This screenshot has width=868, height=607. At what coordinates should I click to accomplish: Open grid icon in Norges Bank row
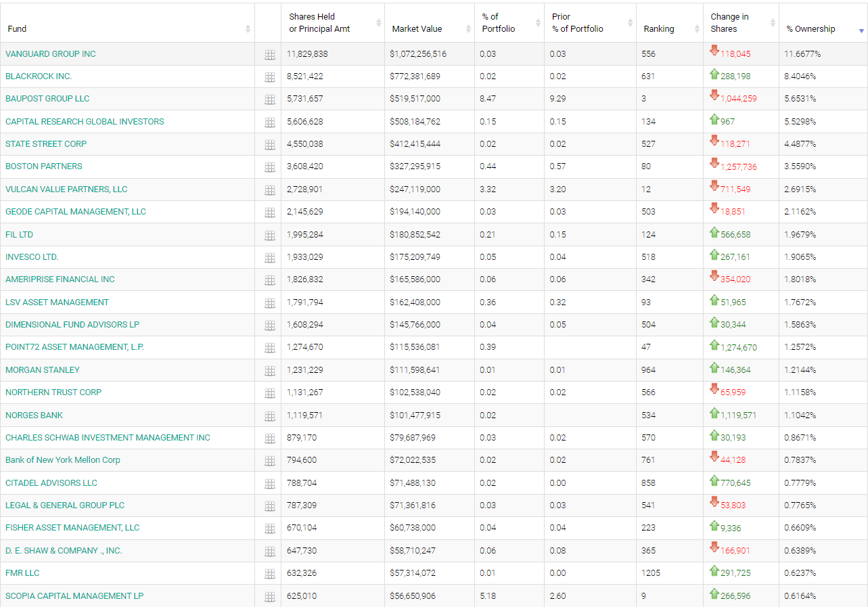tap(269, 416)
